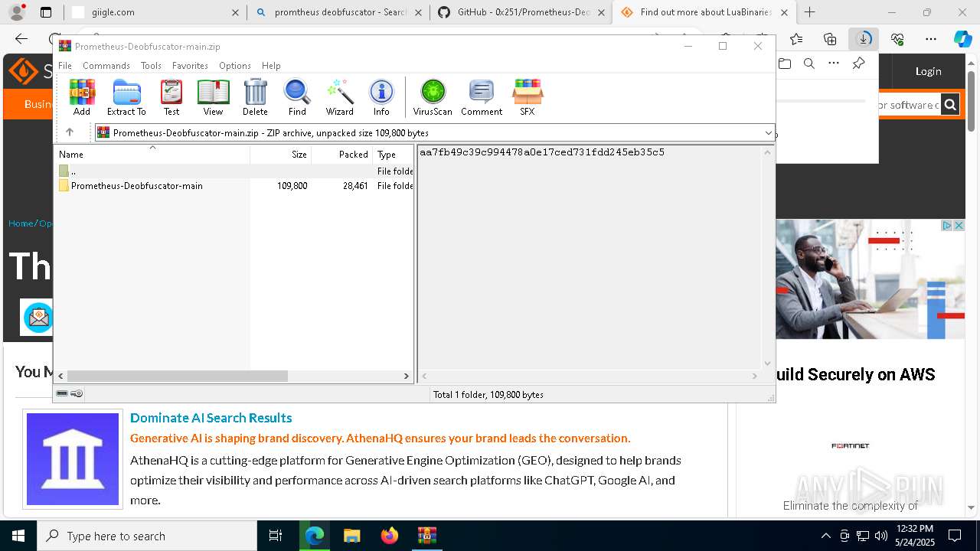
Task: Click the WinRAR taskbar icon
Action: 426,536
